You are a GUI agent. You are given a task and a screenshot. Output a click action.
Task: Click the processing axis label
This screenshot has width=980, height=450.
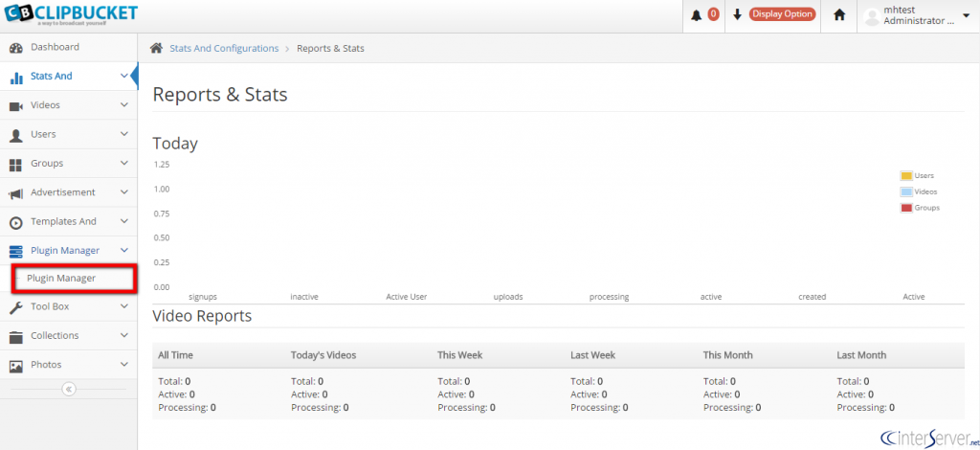(x=609, y=297)
